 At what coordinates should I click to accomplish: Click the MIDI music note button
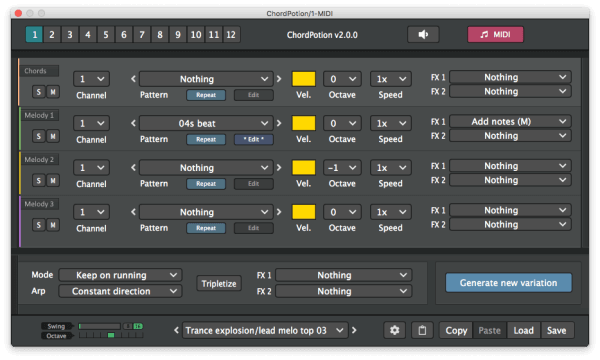495,34
